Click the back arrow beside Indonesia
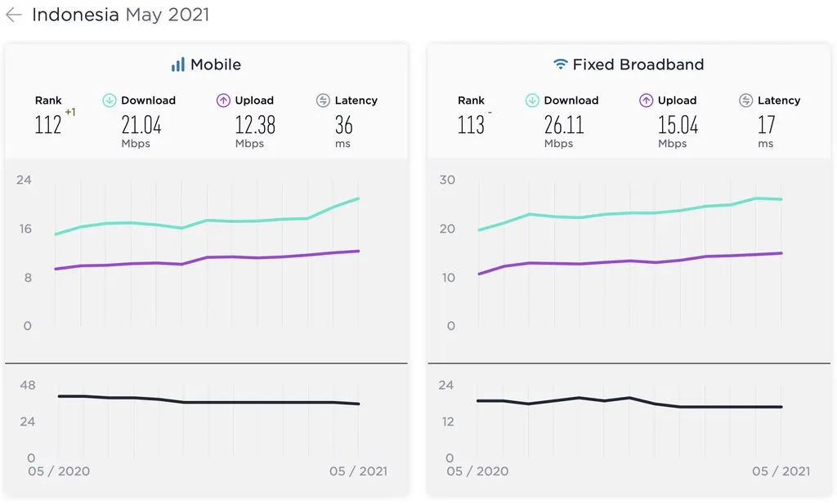The height and width of the screenshot is (504, 837). [13, 15]
